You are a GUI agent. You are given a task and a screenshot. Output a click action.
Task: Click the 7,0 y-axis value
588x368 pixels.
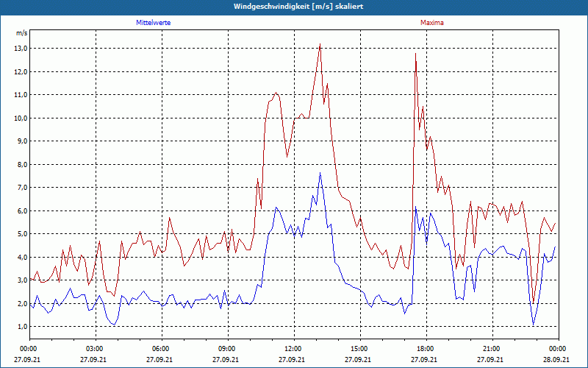pyautogui.click(x=22, y=188)
